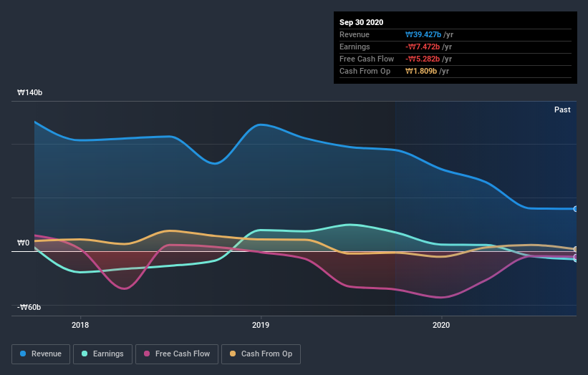Click the ₩140b y-axis label
This screenshot has width=588, height=375.
pos(29,92)
